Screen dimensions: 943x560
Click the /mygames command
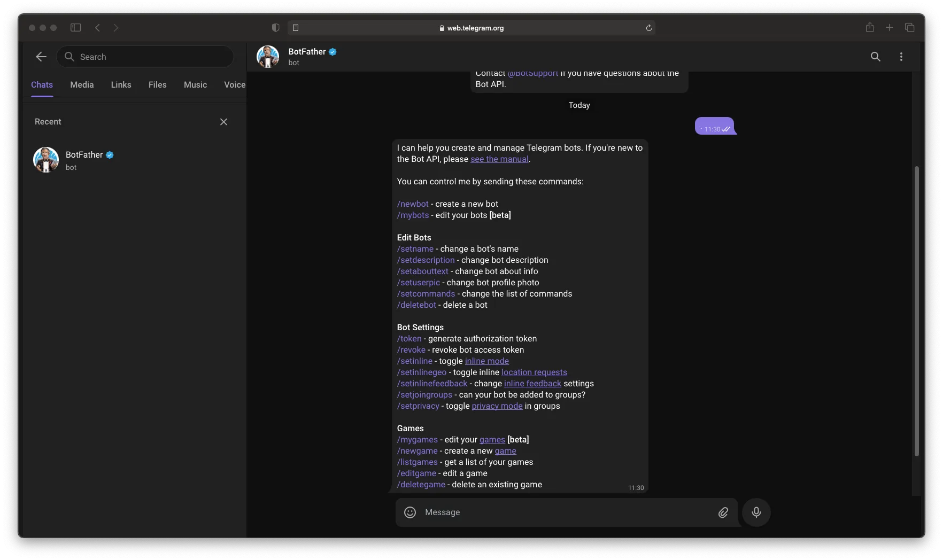(x=418, y=440)
